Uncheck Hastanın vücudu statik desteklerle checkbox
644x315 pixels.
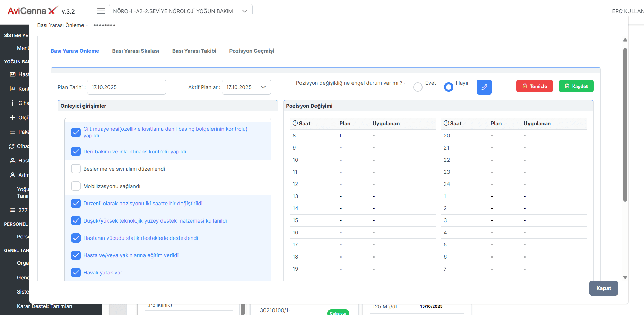pyautogui.click(x=76, y=238)
